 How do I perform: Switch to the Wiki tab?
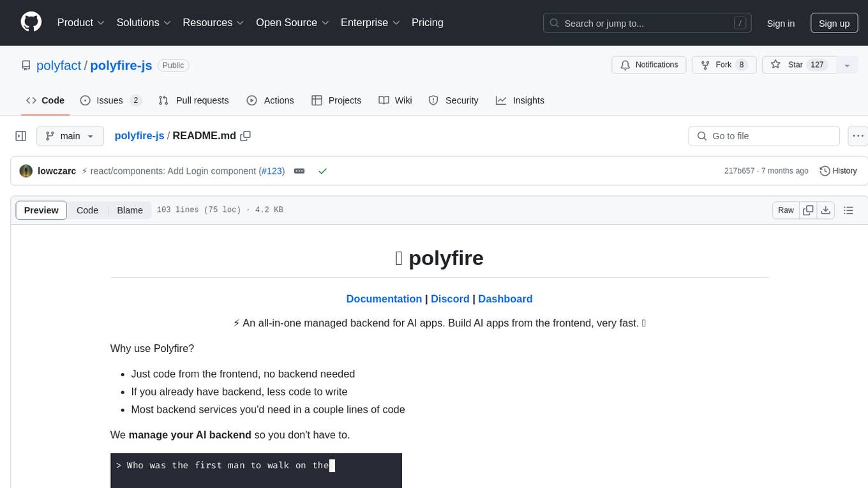(x=395, y=100)
